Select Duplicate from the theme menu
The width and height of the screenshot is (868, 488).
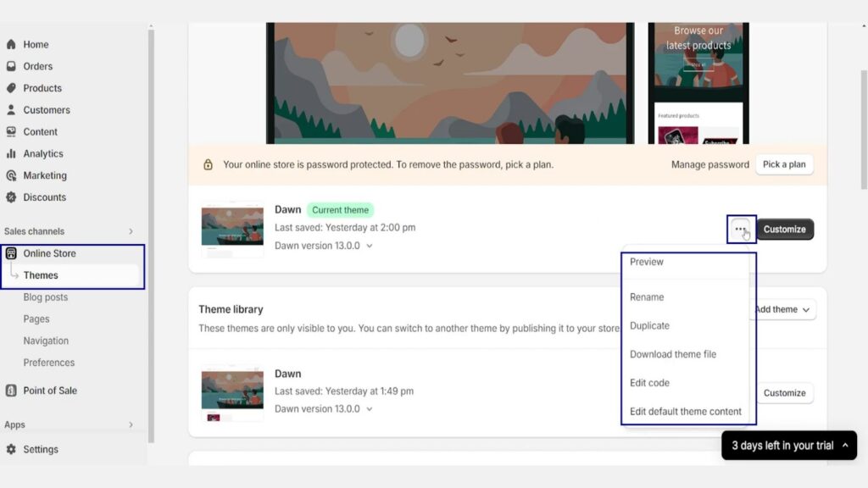coord(651,325)
